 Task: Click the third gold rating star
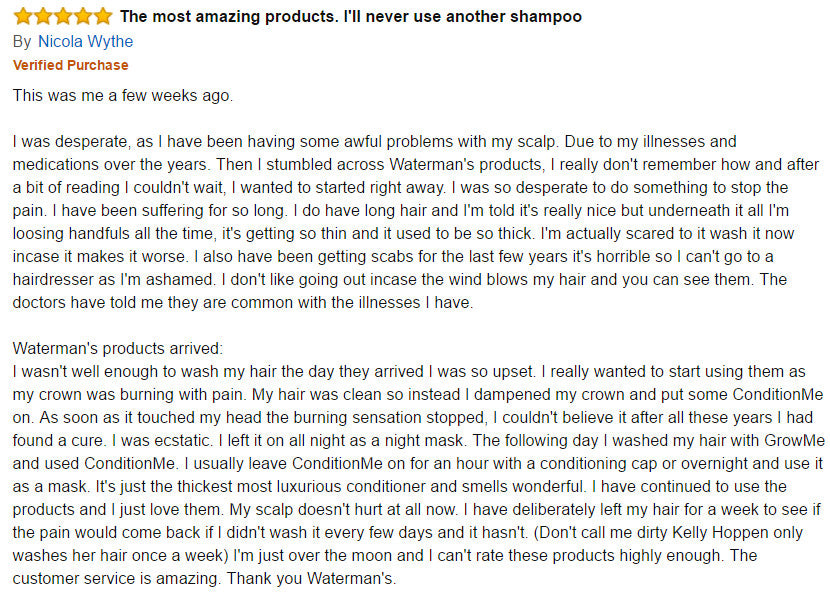click(63, 16)
